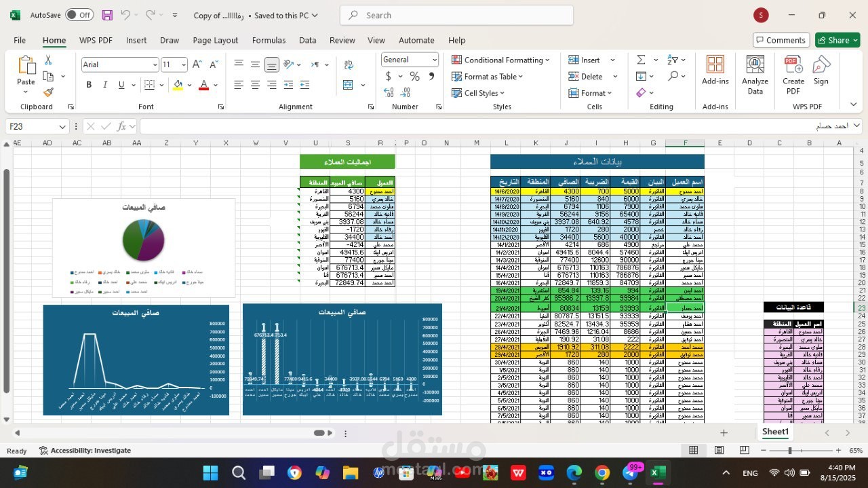Click the Save icon in title bar
Image resolution: width=868 pixels, height=488 pixels.
(107, 15)
